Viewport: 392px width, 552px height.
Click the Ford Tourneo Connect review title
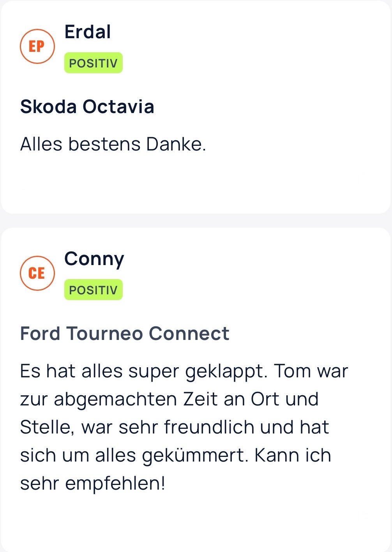click(125, 334)
